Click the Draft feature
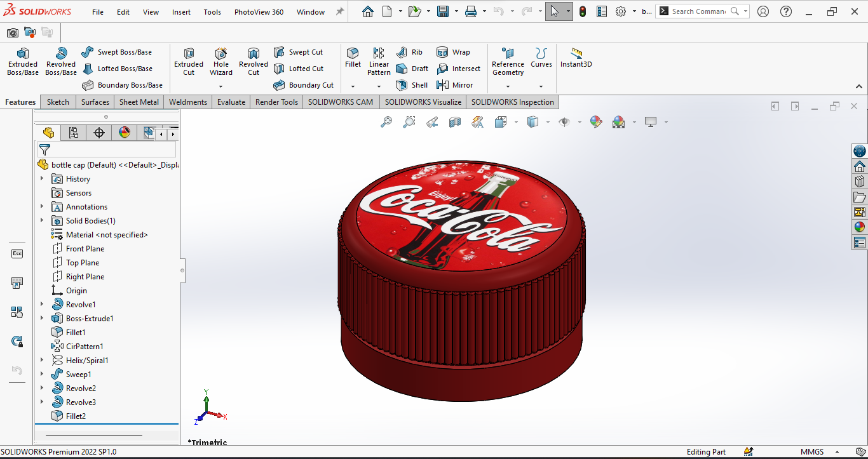Viewport: 868px width, 459px height. click(412, 69)
